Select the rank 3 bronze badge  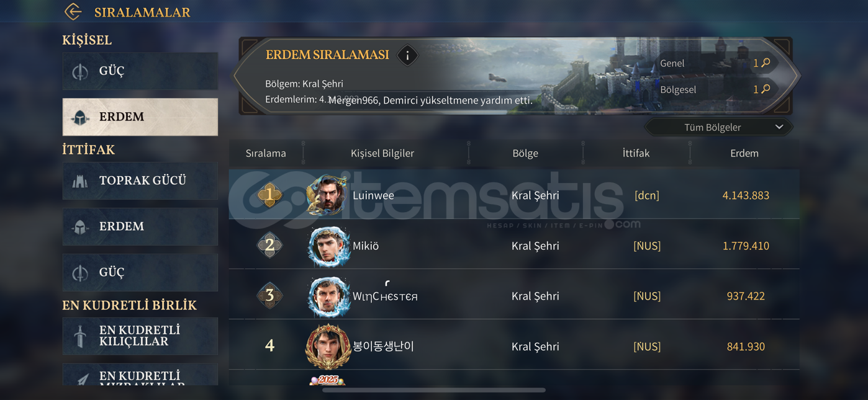pyautogui.click(x=269, y=296)
